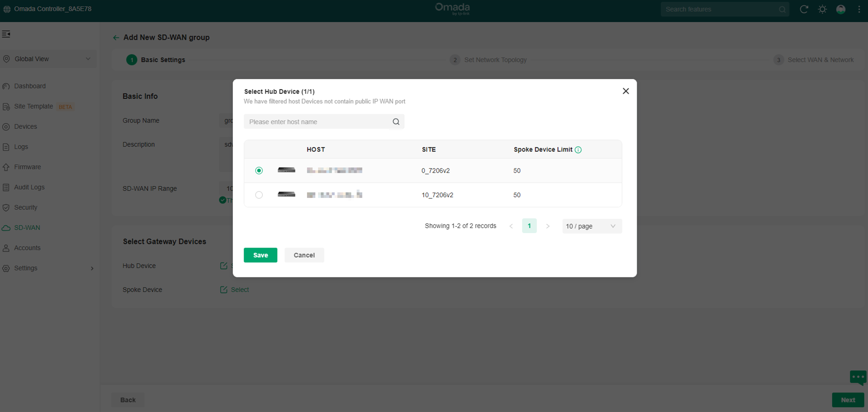This screenshot has height=412, width=868.
Task: Focus the host name search field
Action: coord(324,122)
